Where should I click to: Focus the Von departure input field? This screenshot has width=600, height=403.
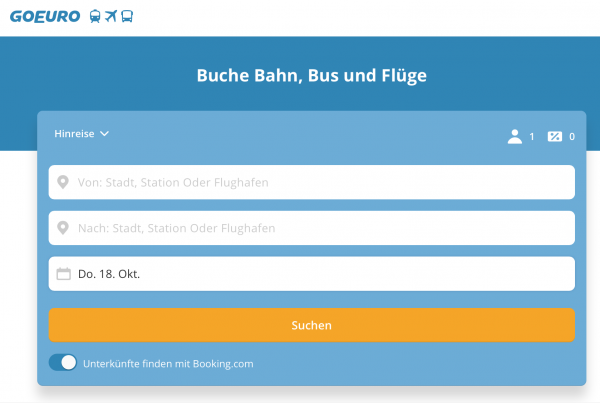click(311, 182)
